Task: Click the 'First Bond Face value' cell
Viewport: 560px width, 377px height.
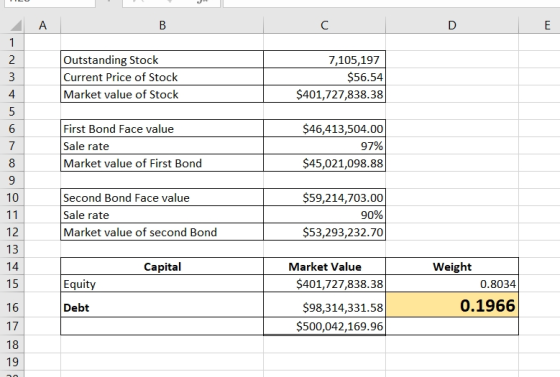Action: pos(162,129)
